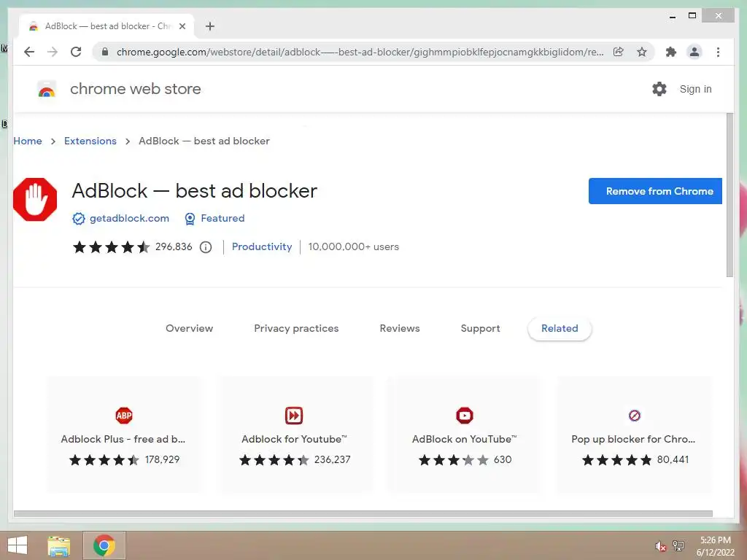
Task: Open the Extensions breadcrumb link
Action: tap(90, 141)
